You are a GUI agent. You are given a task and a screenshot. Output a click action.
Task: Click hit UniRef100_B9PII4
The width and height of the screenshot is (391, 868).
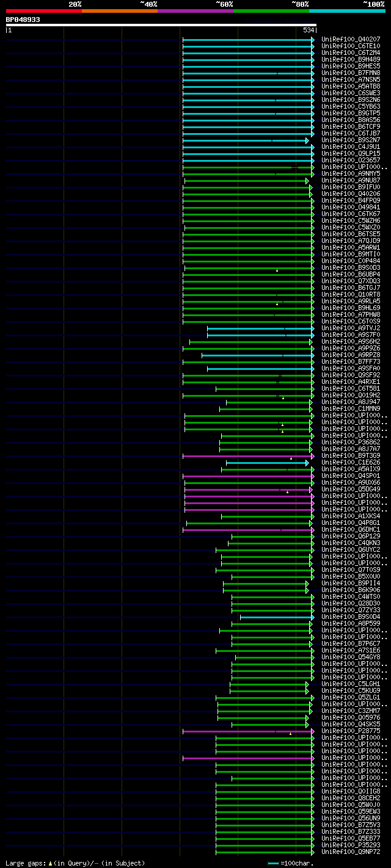click(x=351, y=583)
